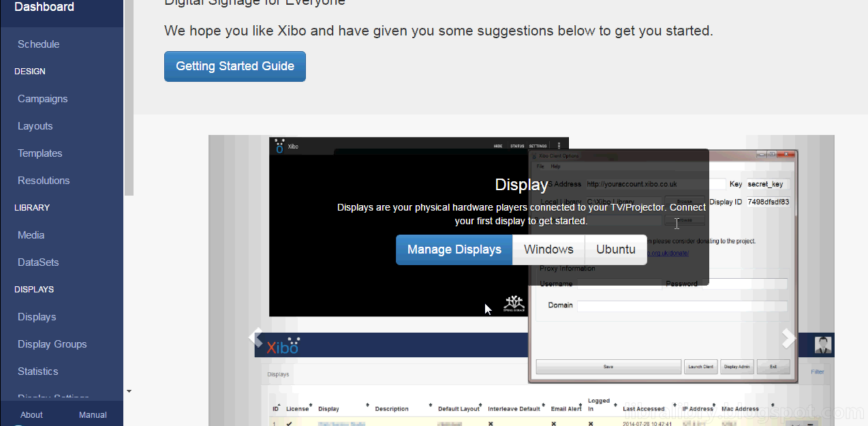
Task: Choose the Ubuntu button in the carousel
Action: 616,249
